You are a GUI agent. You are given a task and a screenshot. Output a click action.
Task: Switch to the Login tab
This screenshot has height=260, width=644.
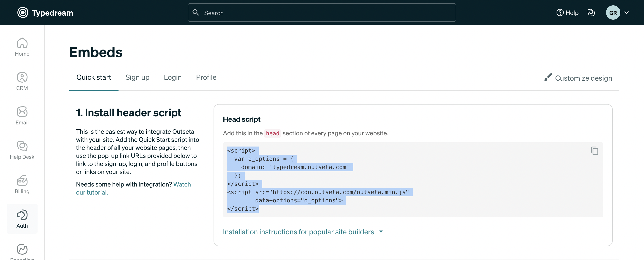[x=172, y=78]
